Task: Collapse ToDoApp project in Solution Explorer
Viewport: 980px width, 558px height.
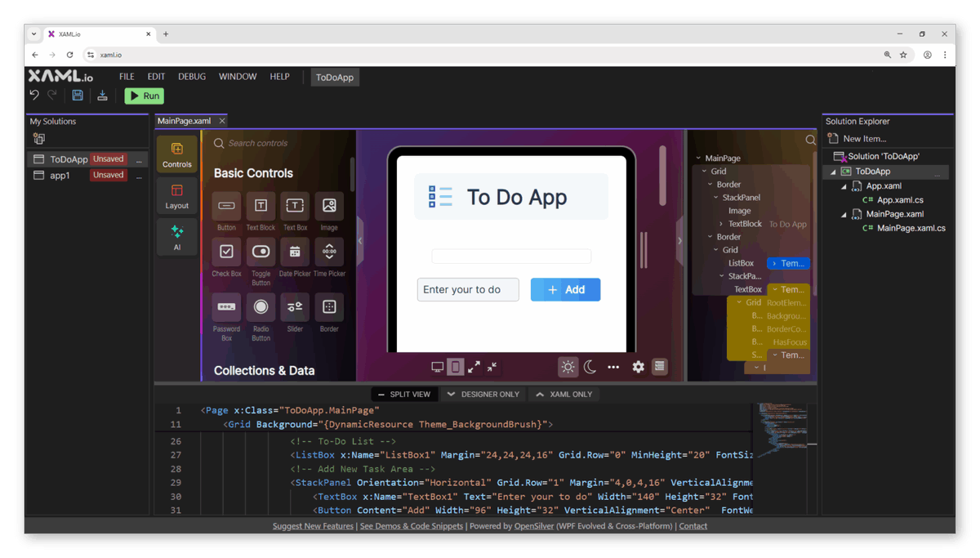Action: (x=834, y=172)
